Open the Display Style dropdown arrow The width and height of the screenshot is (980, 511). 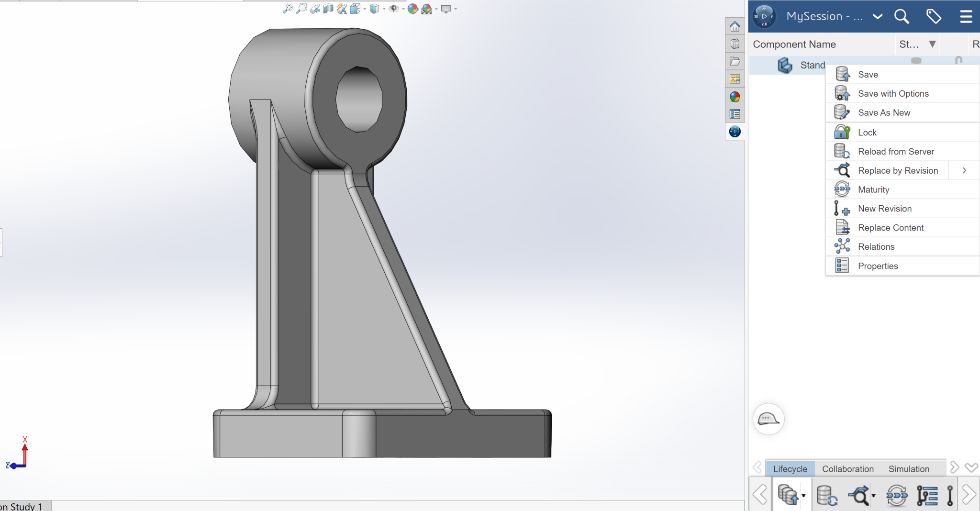(x=384, y=9)
